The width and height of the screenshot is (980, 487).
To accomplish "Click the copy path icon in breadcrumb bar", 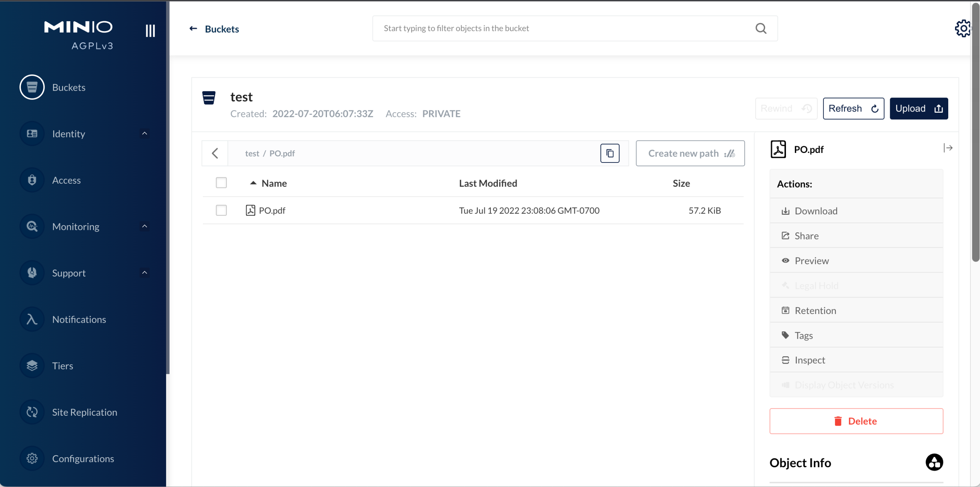I will coord(610,154).
